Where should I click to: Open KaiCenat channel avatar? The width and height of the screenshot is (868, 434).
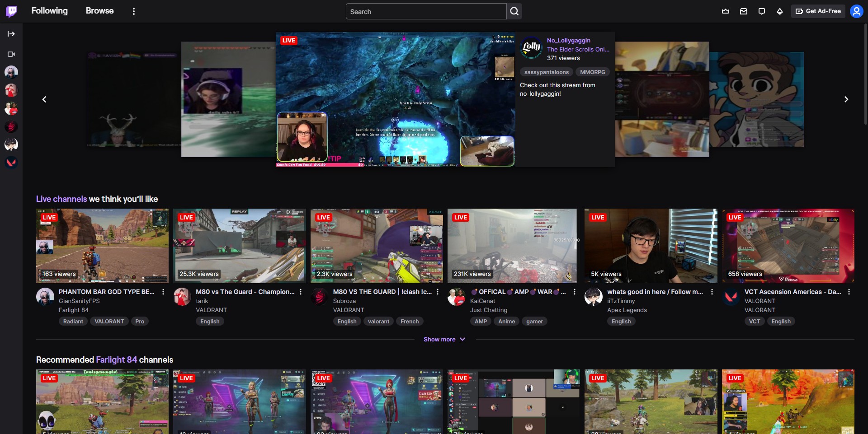[x=457, y=297]
